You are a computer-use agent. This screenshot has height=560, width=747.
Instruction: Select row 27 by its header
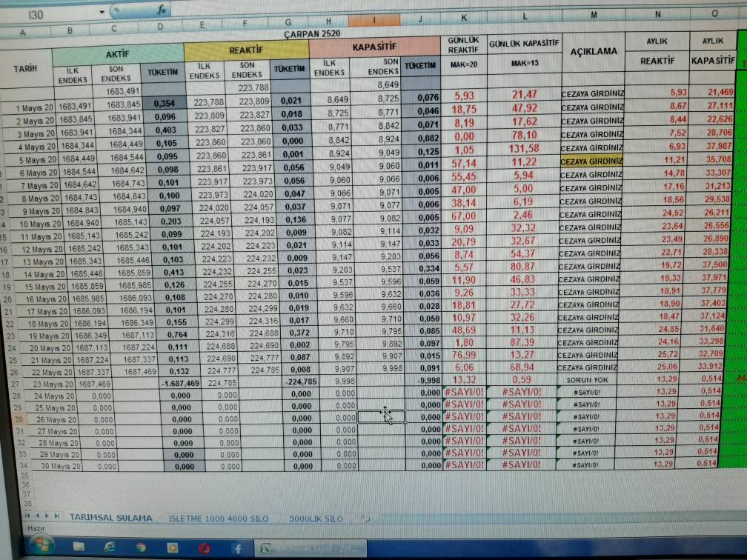16,384
